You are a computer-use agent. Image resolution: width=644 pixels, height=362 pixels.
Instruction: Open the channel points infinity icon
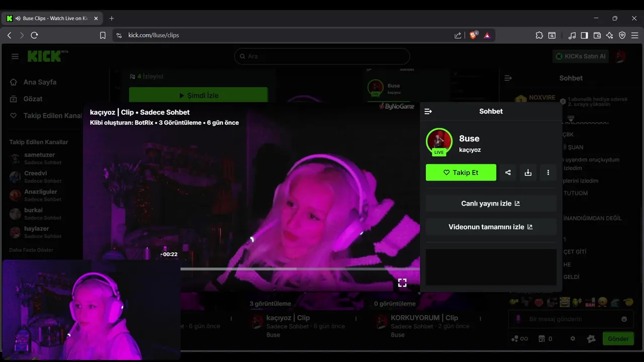pos(519,339)
